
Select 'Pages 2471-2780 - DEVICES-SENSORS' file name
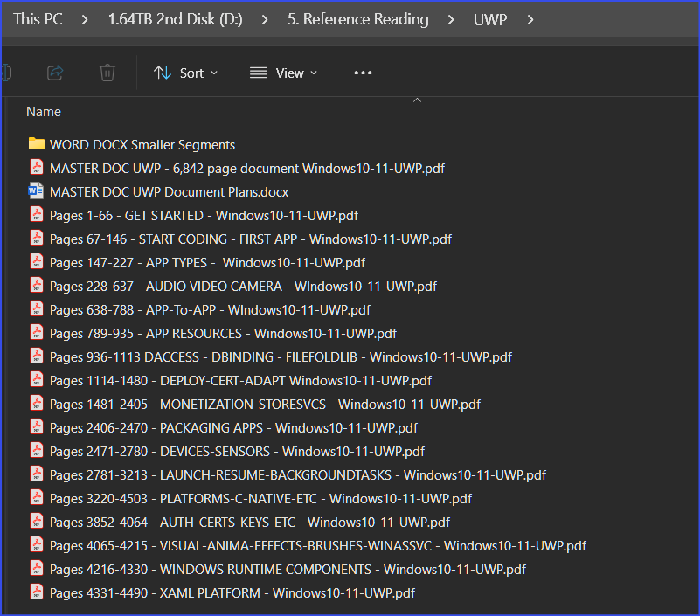coord(237,453)
